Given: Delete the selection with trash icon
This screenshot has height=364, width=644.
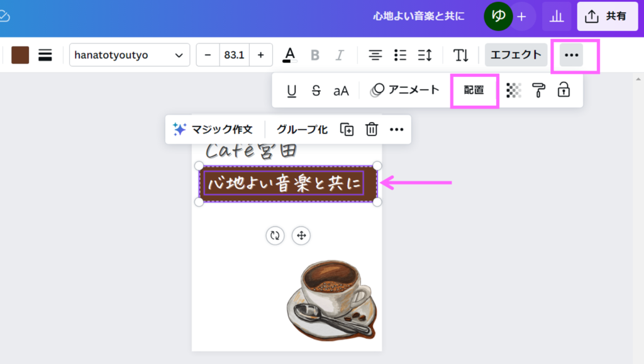Looking at the screenshot, I should 372,129.
